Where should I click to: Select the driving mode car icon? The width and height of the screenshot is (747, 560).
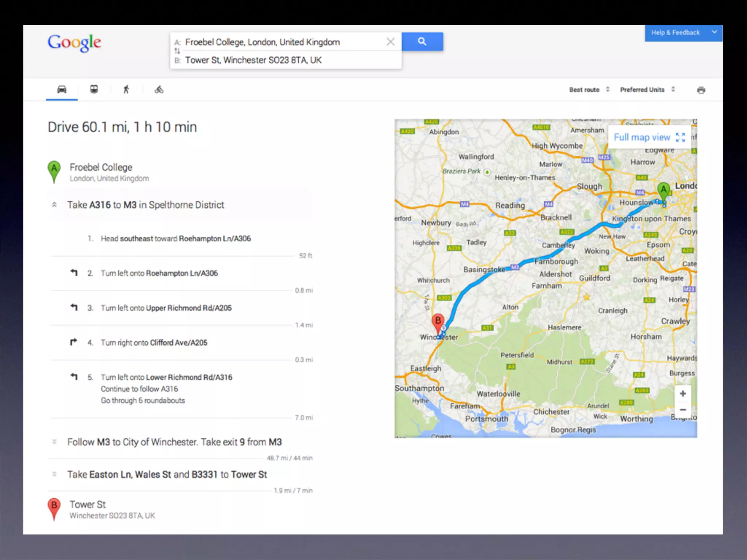click(62, 89)
